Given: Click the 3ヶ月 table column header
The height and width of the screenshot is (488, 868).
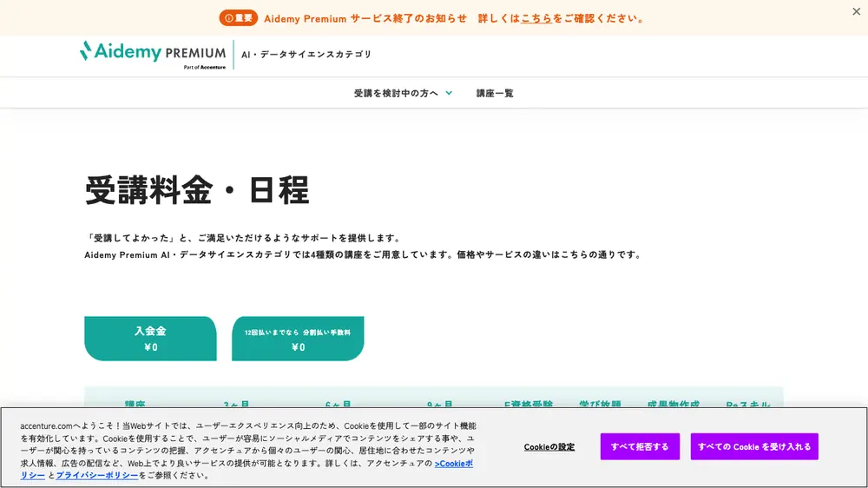Looking at the screenshot, I should tap(236, 405).
